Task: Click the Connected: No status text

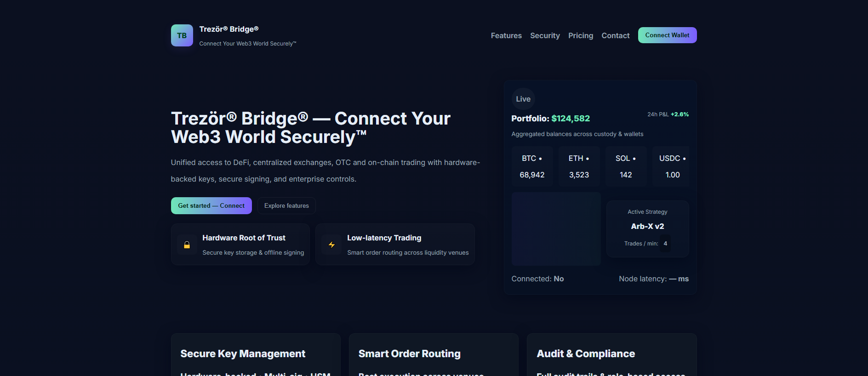Action: pos(537,279)
